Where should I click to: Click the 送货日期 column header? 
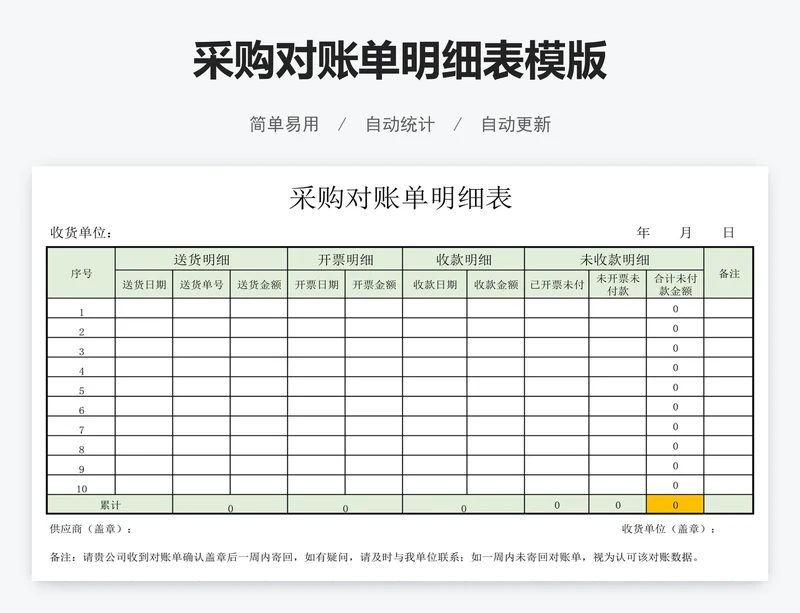(144, 284)
